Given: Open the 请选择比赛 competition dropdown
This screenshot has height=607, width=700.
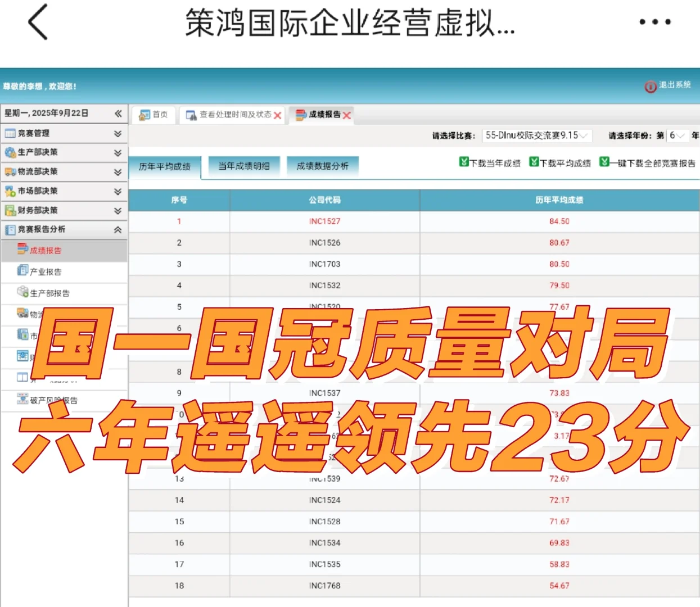Looking at the screenshot, I should (537, 135).
